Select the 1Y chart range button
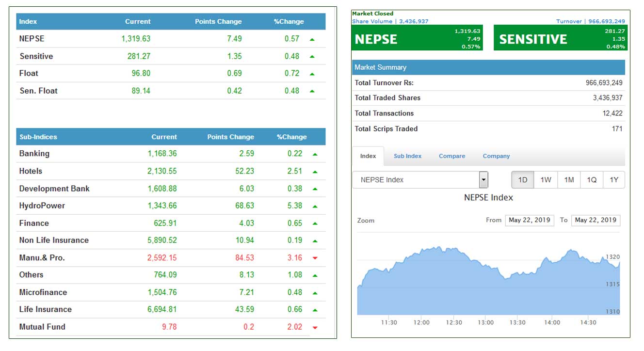The height and width of the screenshot is (351, 644). click(614, 180)
